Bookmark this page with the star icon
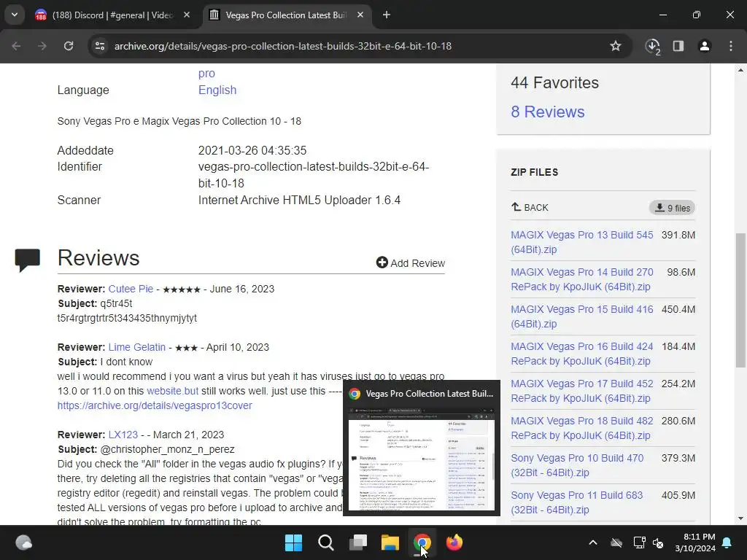Image resolution: width=747 pixels, height=560 pixels. pyautogui.click(x=616, y=46)
